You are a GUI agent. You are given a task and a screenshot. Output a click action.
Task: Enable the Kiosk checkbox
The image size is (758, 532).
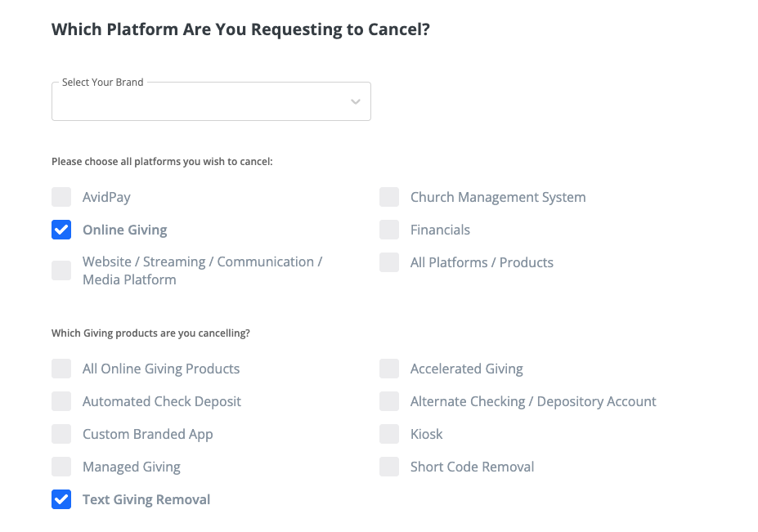(389, 434)
